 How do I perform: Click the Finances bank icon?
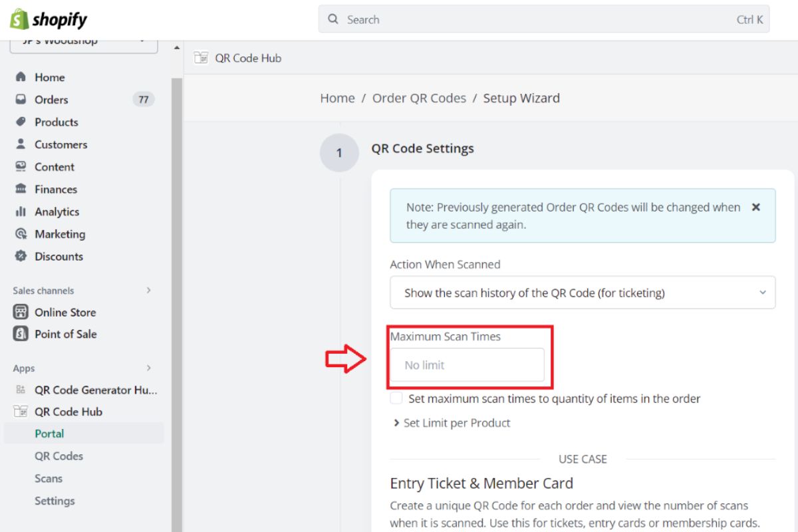click(21, 189)
